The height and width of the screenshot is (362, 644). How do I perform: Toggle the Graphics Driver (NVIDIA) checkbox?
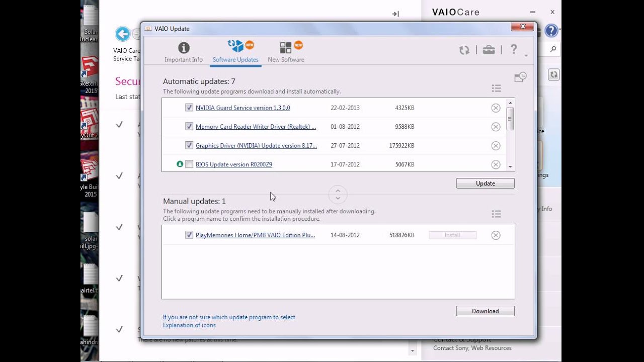(189, 145)
